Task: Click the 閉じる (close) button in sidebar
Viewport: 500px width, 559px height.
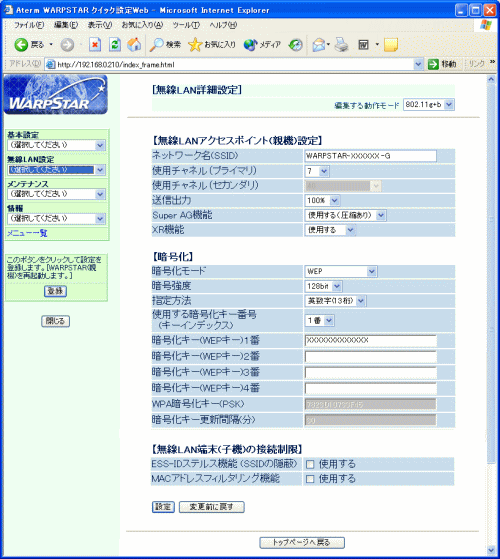Action: point(56,321)
